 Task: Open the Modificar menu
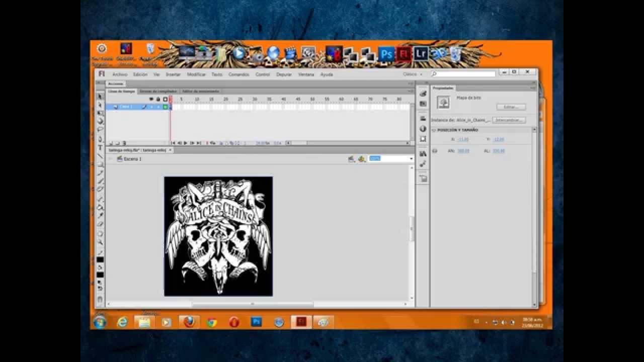coord(196,74)
